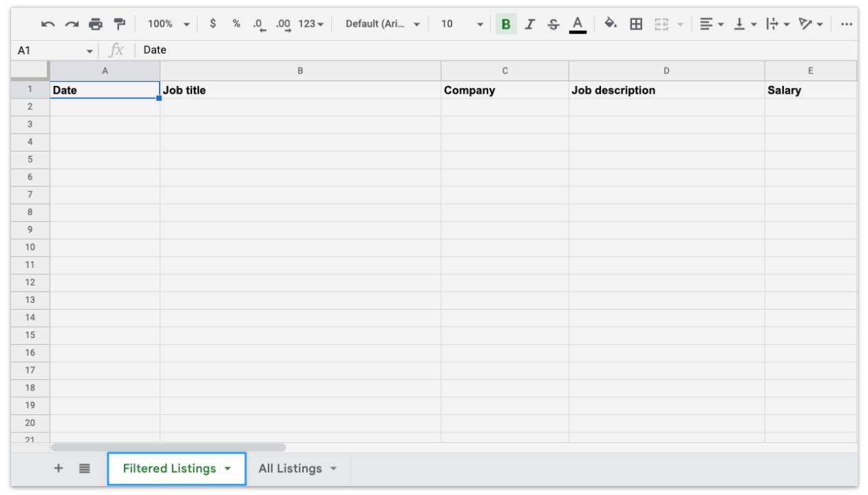Format selection as currency
The image size is (868, 495).
213,23
